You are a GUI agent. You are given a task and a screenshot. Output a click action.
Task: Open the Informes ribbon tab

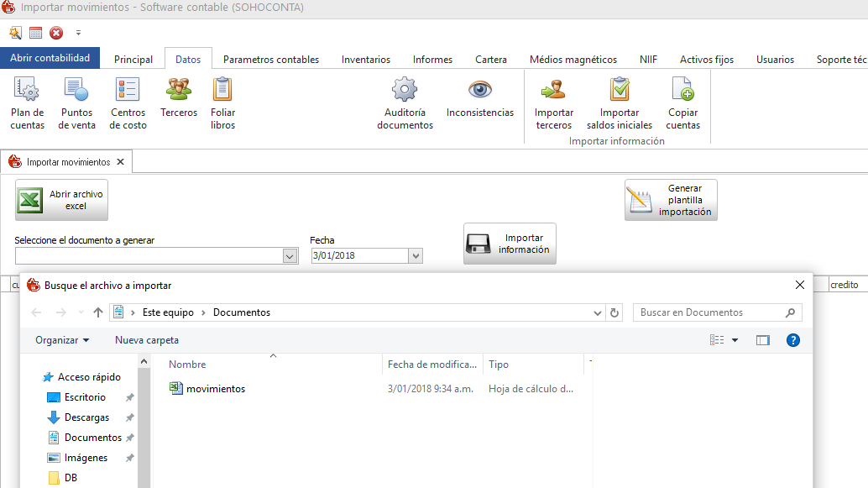tap(432, 60)
